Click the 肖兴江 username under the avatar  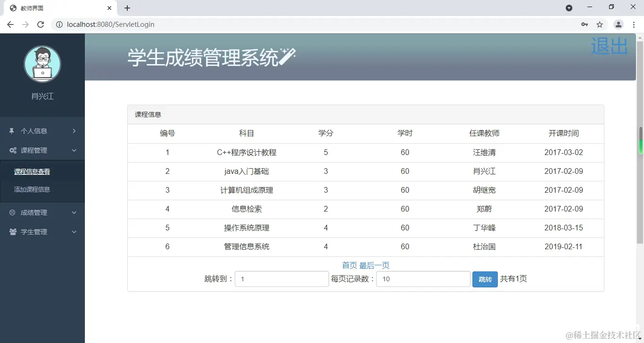click(42, 96)
